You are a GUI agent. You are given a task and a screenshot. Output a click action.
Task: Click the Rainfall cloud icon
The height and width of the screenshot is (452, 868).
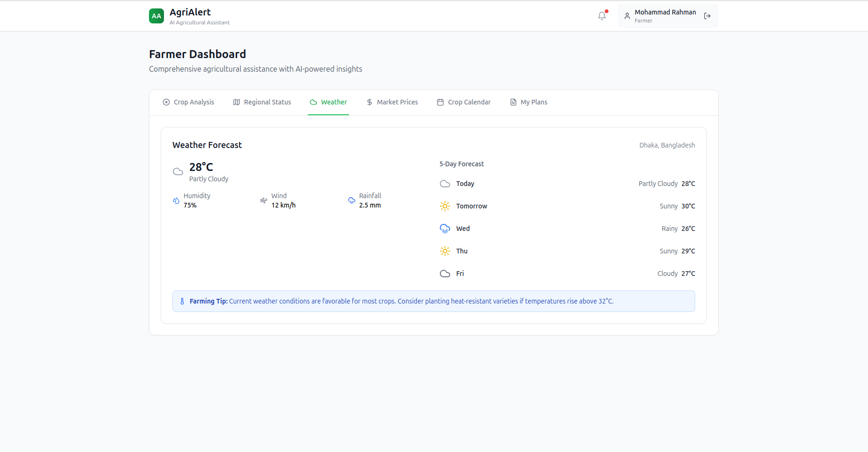[x=352, y=200]
